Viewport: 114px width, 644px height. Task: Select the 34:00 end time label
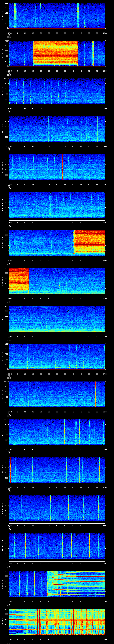pos(105,639)
